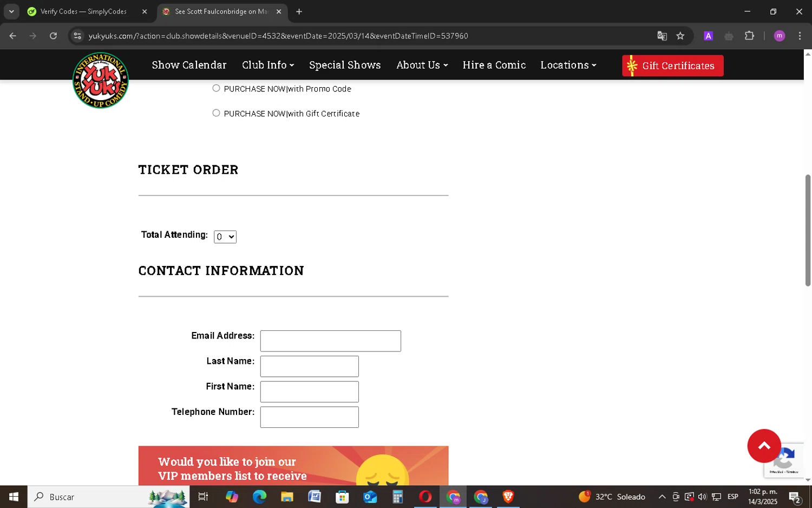This screenshot has height=508, width=812.
Task: Click the Yuk Yuk's logo
Action: (x=101, y=80)
